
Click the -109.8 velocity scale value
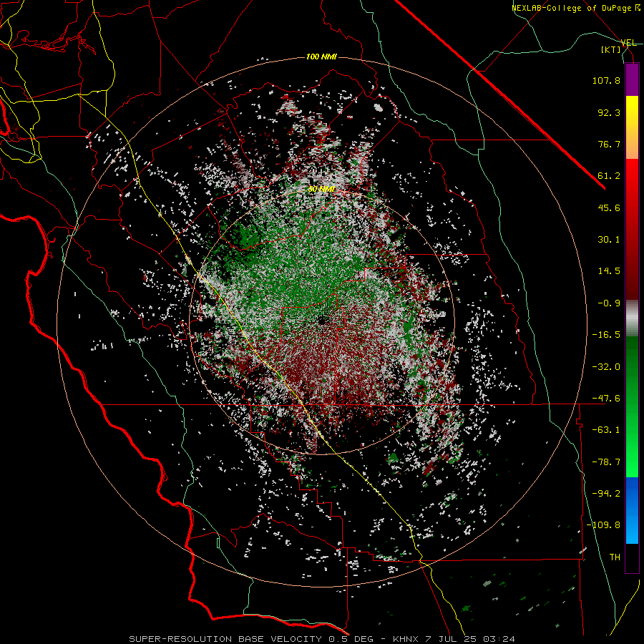pos(603,525)
